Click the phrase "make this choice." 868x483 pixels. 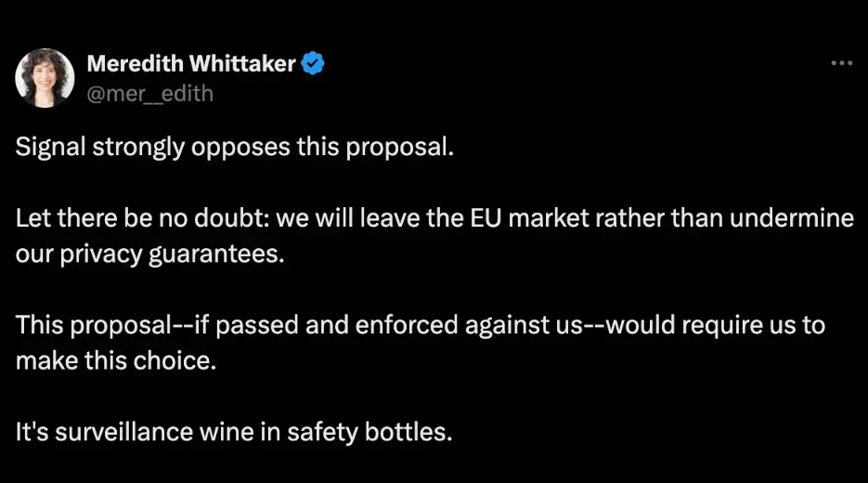point(115,359)
